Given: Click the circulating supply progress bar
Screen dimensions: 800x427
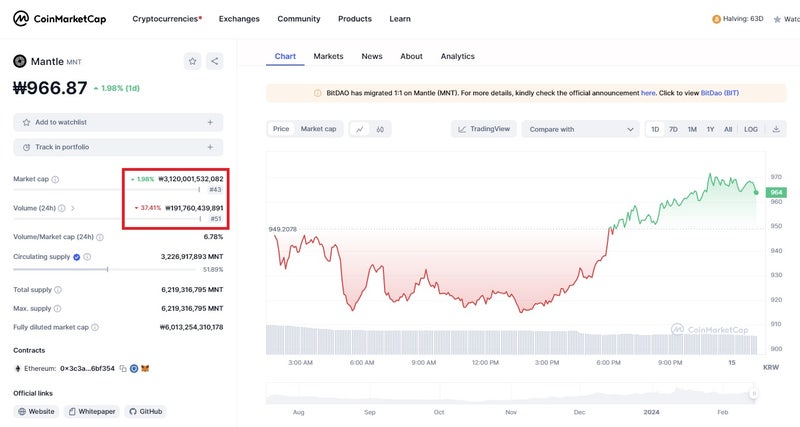Looking at the screenshot, I should click(105, 269).
